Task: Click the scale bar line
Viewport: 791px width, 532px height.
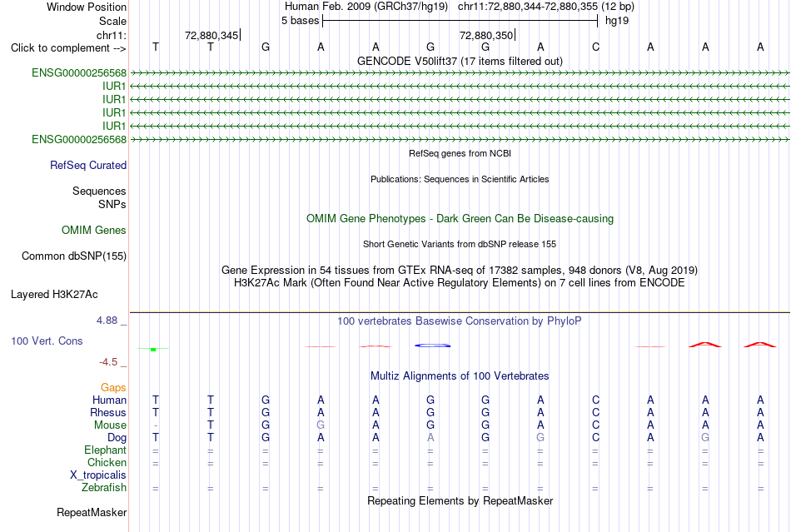Action: (460, 21)
